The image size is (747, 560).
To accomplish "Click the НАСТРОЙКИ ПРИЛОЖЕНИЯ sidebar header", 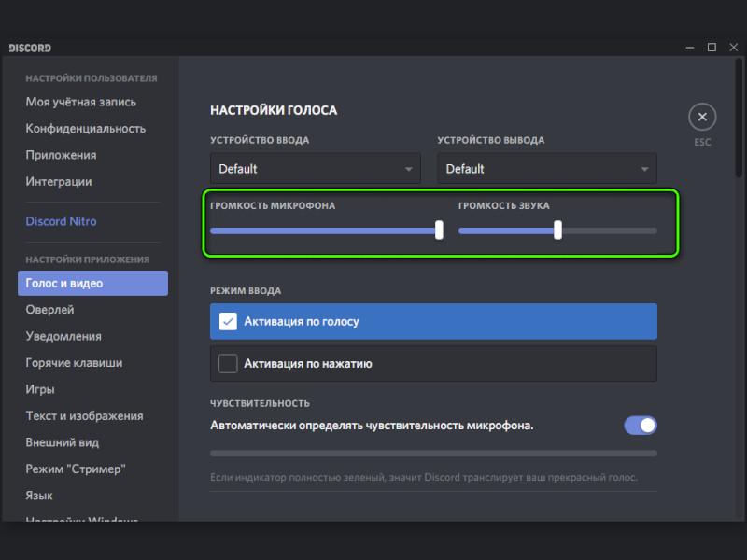I will tap(88, 260).
